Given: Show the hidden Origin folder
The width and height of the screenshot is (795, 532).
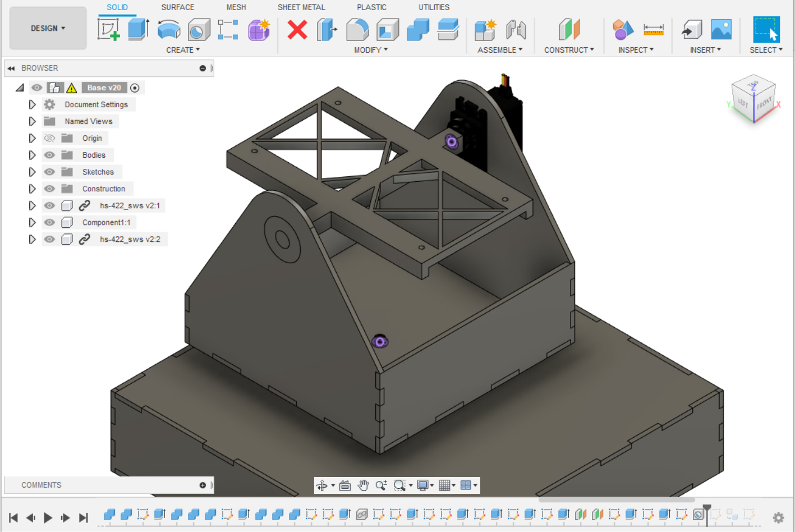Looking at the screenshot, I should [49, 138].
